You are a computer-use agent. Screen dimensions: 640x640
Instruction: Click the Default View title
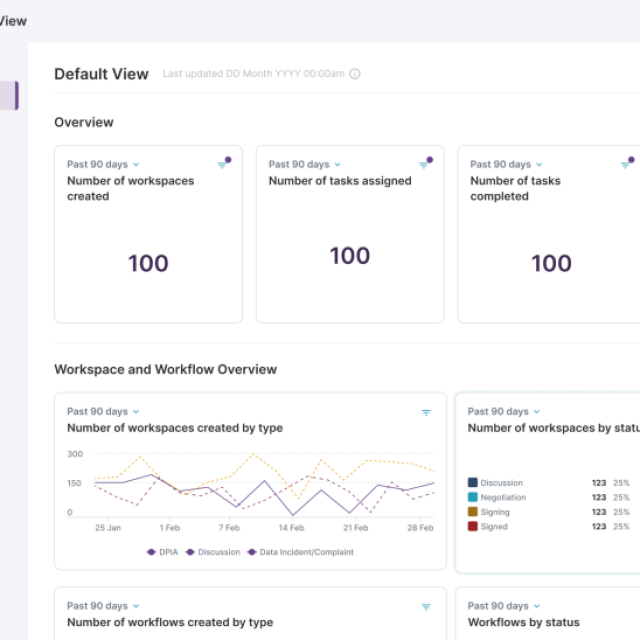tap(101, 74)
